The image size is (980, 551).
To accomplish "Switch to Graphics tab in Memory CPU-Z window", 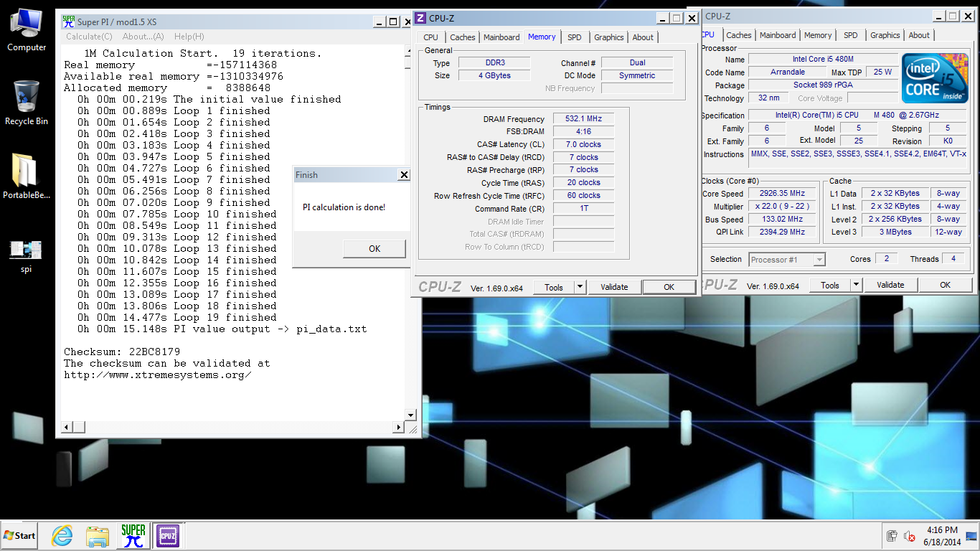I will 609,37.
